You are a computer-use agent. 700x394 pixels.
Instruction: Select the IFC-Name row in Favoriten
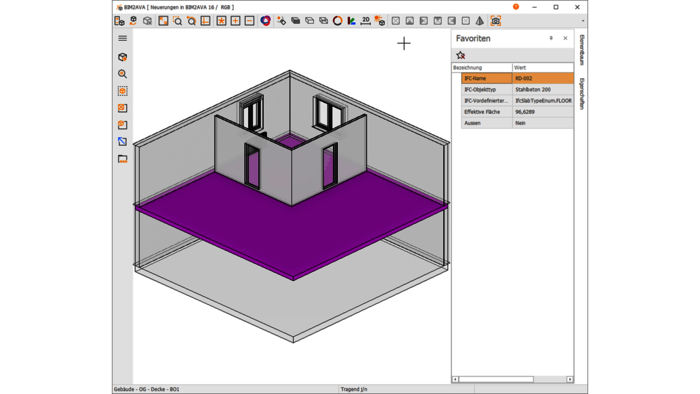pos(517,79)
